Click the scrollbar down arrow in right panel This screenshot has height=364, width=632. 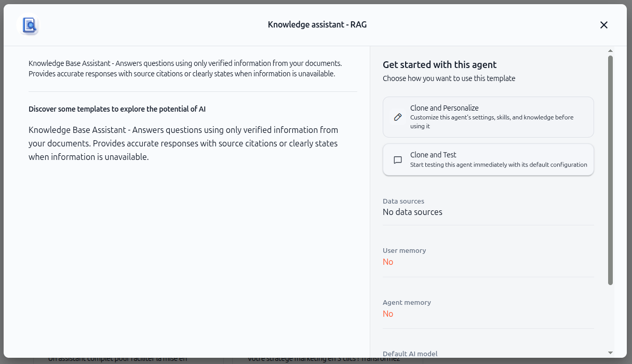click(611, 353)
